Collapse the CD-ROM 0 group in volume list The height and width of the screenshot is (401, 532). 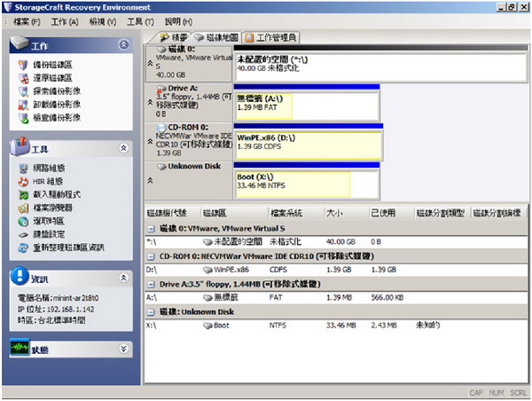point(152,256)
